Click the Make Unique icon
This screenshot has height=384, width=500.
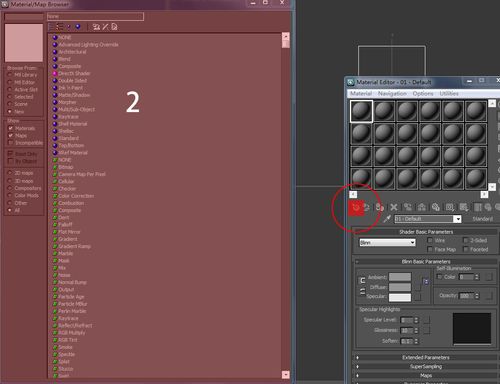click(x=422, y=207)
